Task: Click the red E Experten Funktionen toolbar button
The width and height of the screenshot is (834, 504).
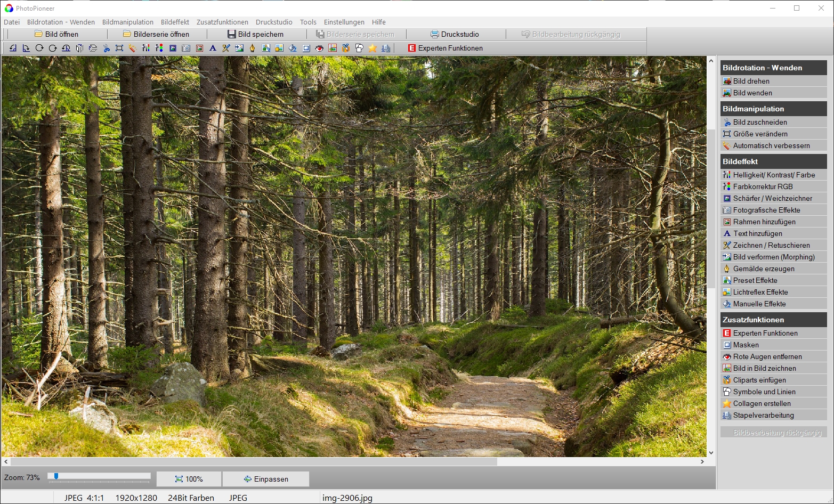Action: [445, 48]
